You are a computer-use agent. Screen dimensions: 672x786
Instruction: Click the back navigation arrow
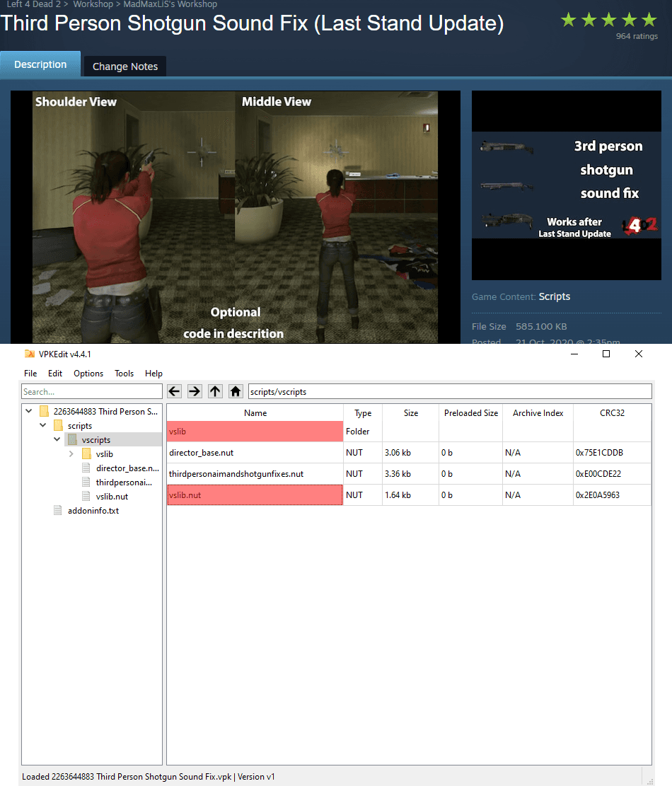click(x=175, y=391)
